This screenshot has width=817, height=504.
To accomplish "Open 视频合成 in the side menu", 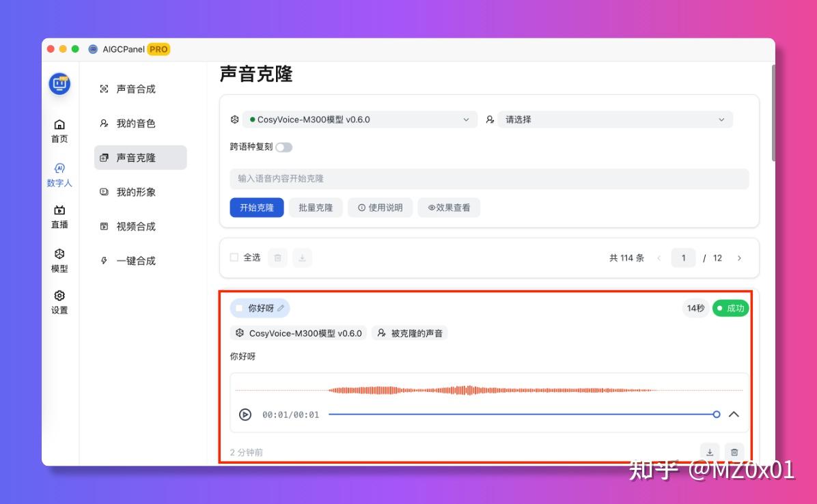I will (136, 227).
